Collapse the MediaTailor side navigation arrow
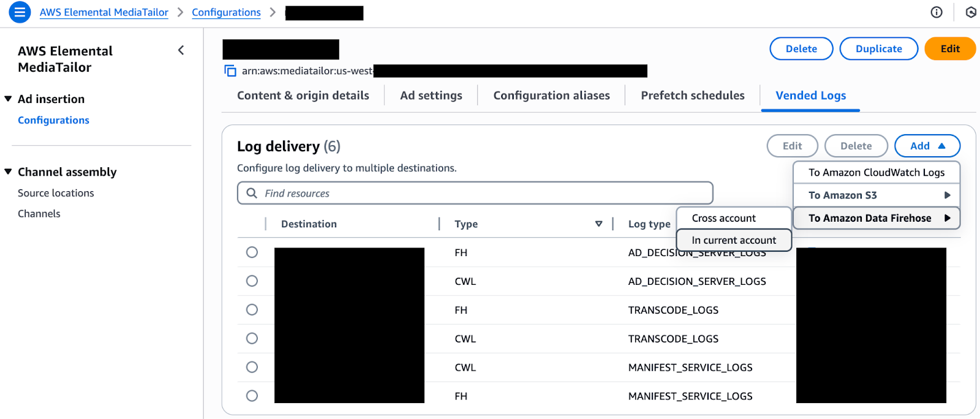 pyautogui.click(x=181, y=50)
